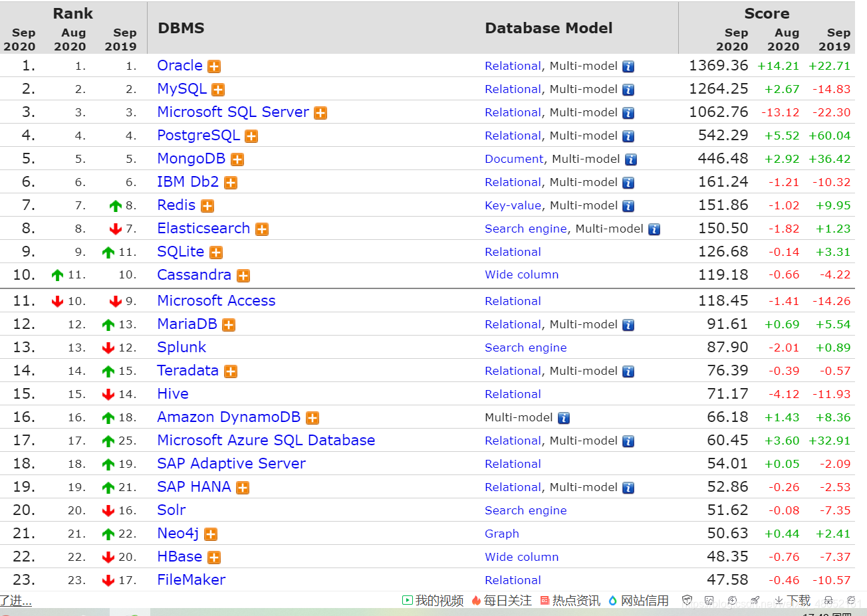This screenshot has width=867, height=616.
Task: Open the Solr DBMS link
Action: click(x=172, y=510)
